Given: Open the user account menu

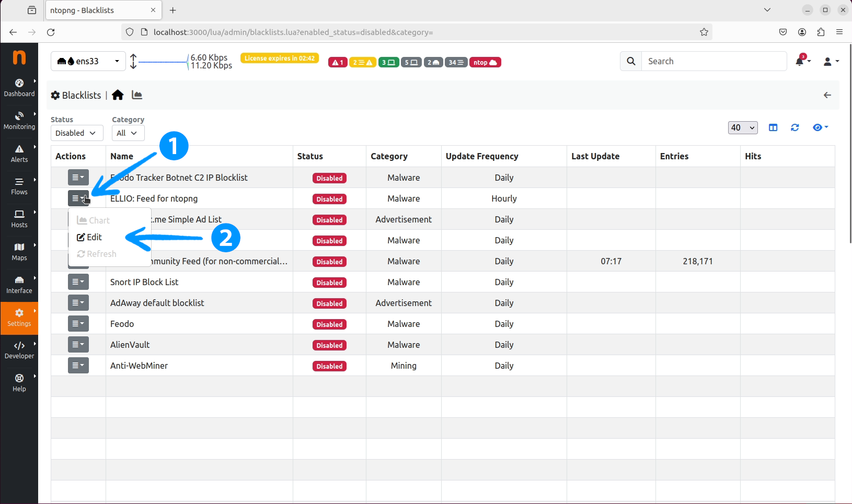Looking at the screenshot, I should point(830,62).
